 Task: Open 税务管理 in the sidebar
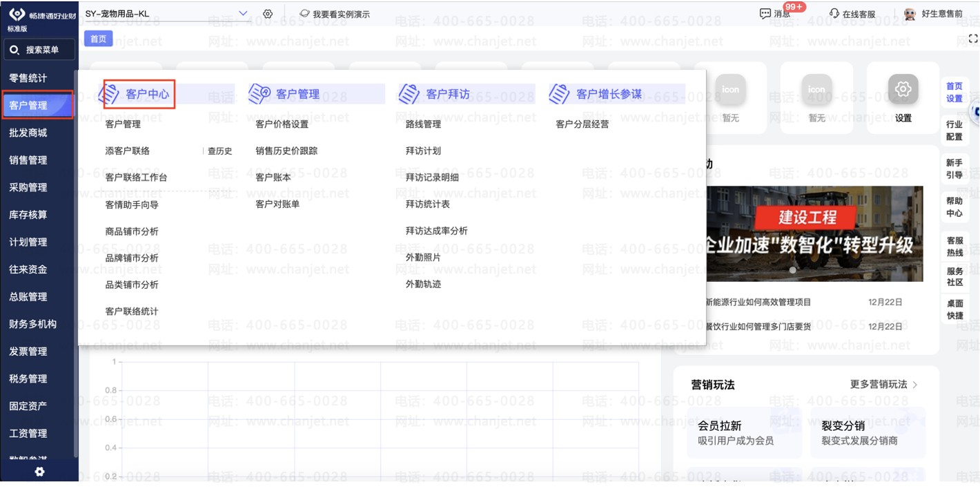pyautogui.click(x=28, y=378)
